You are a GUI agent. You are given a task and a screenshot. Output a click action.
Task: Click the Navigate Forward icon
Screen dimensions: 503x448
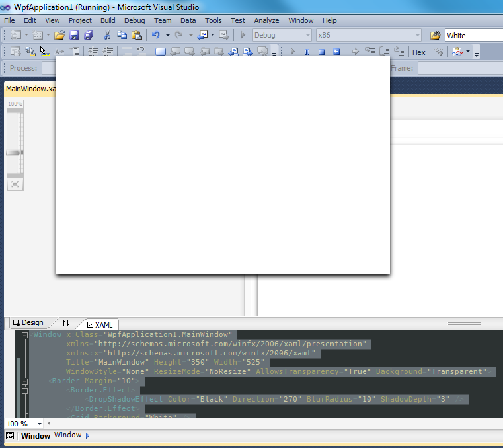point(223,35)
